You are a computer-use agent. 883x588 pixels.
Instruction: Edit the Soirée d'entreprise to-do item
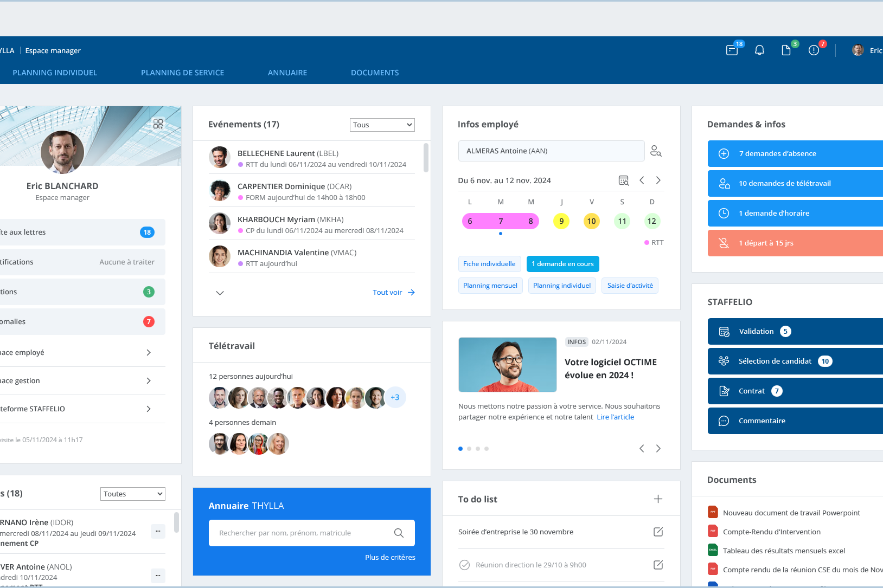point(658,532)
